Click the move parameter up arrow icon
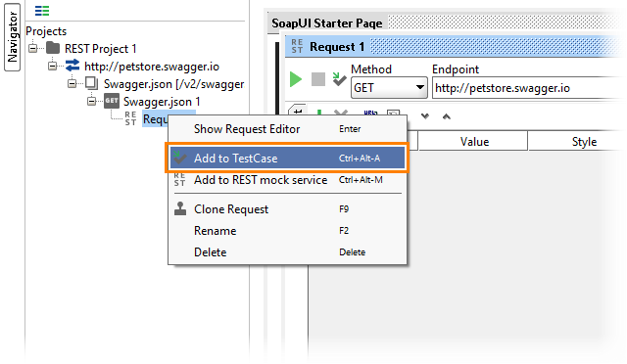The height and width of the screenshot is (364, 627). tap(447, 116)
